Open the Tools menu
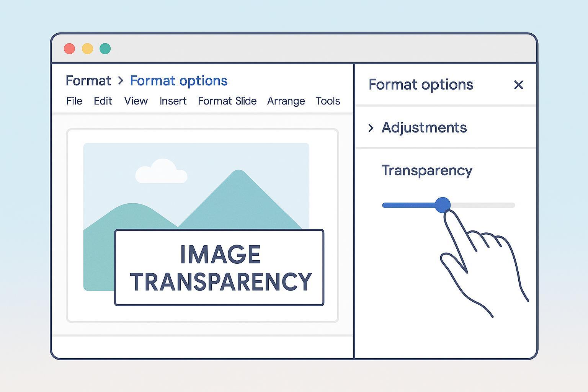The image size is (588, 392). [x=328, y=101]
